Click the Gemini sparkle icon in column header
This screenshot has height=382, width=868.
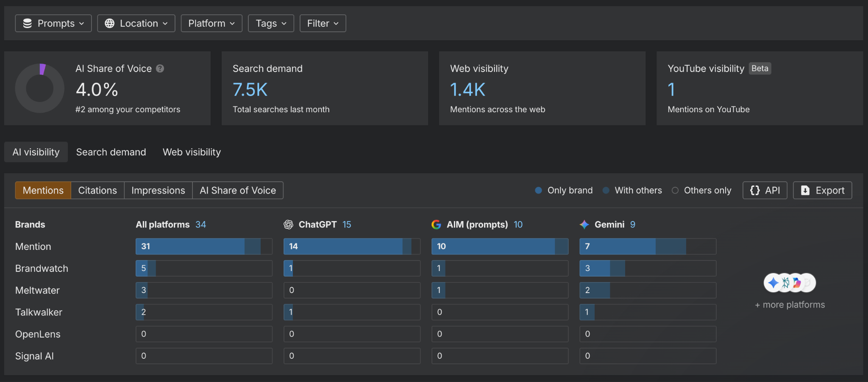(584, 224)
